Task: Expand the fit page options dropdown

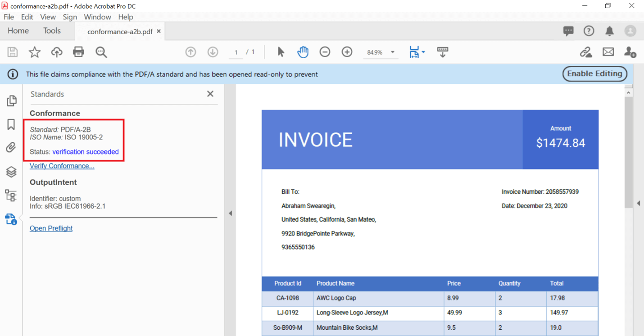Action: click(x=423, y=52)
